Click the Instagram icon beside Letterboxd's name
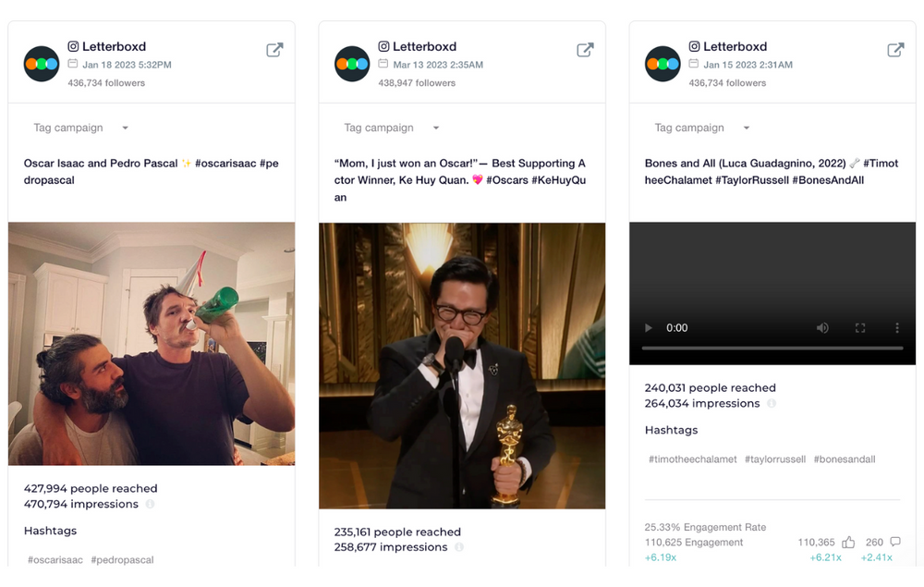The image size is (924, 587). click(x=73, y=46)
